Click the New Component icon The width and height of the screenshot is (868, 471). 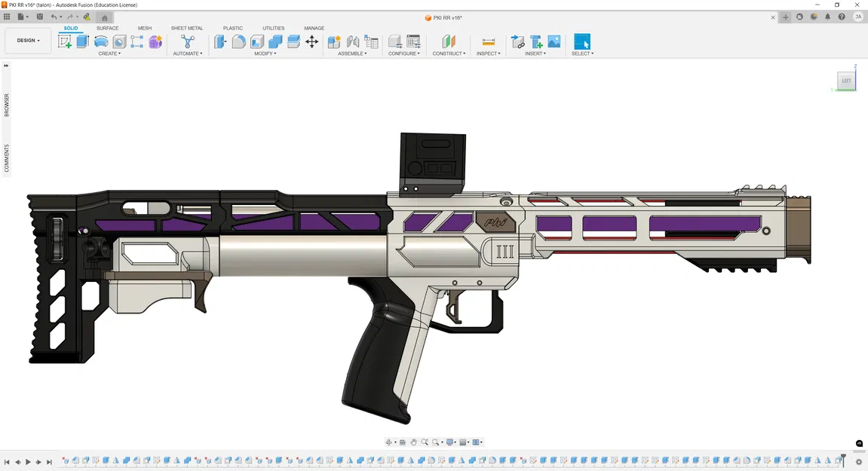tap(334, 41)
